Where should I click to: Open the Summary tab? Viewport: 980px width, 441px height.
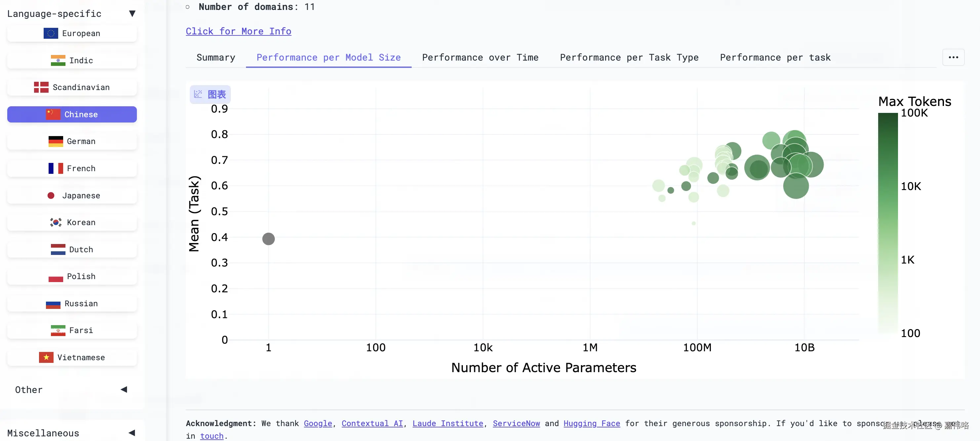point(216,58)
